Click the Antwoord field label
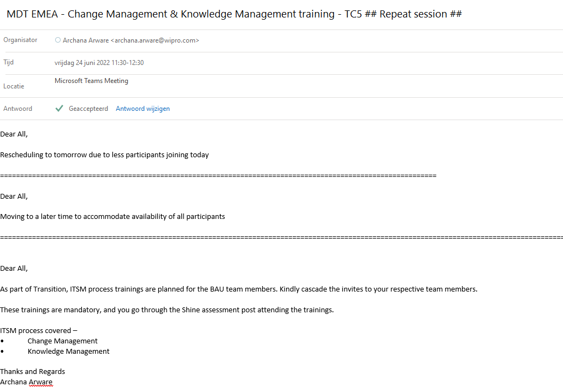The width and height of the screenshot is (563, 392). pyautogui.click(x=17, y=109)
